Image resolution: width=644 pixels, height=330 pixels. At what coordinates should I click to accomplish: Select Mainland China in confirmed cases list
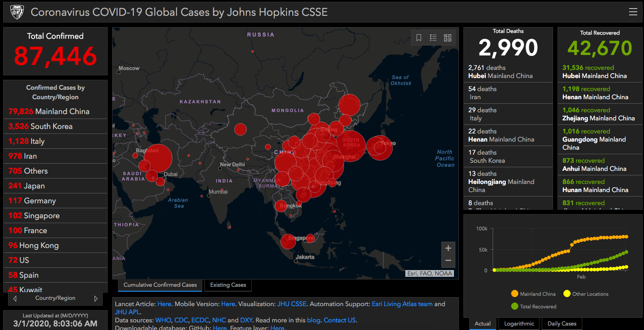point(49,111)
